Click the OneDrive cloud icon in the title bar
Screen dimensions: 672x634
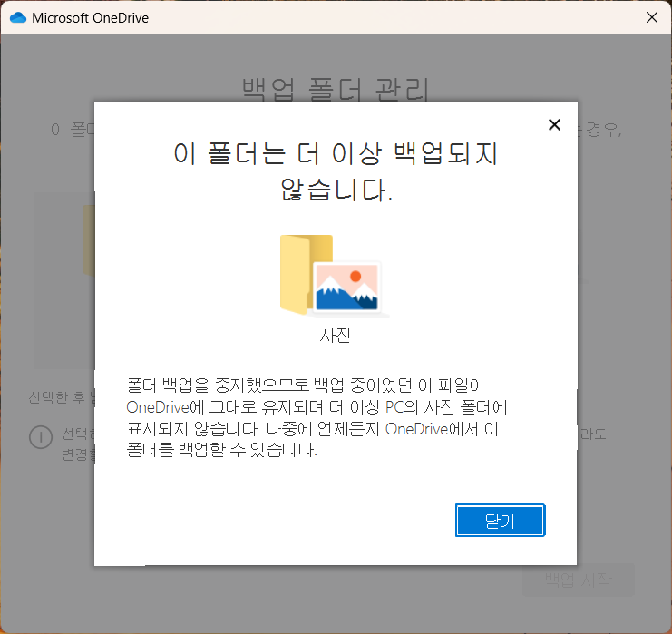tap(18, 17)
